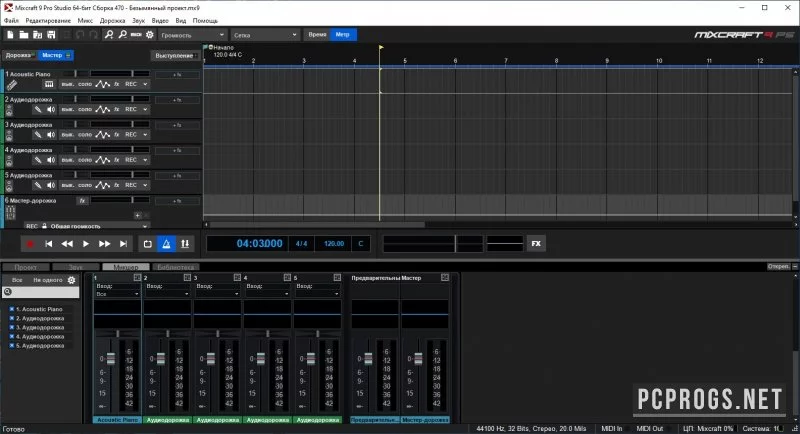Expand the REC arrow on track 4 Аудиодорожка
This screenshot has height=434, width=800.
145,160
